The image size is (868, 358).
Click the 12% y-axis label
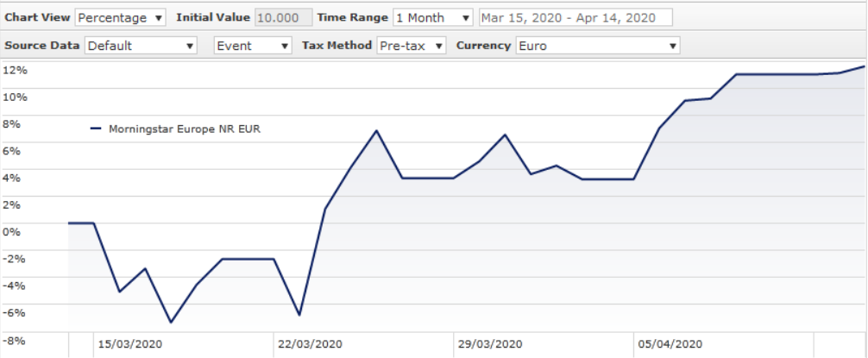point(16,69)
